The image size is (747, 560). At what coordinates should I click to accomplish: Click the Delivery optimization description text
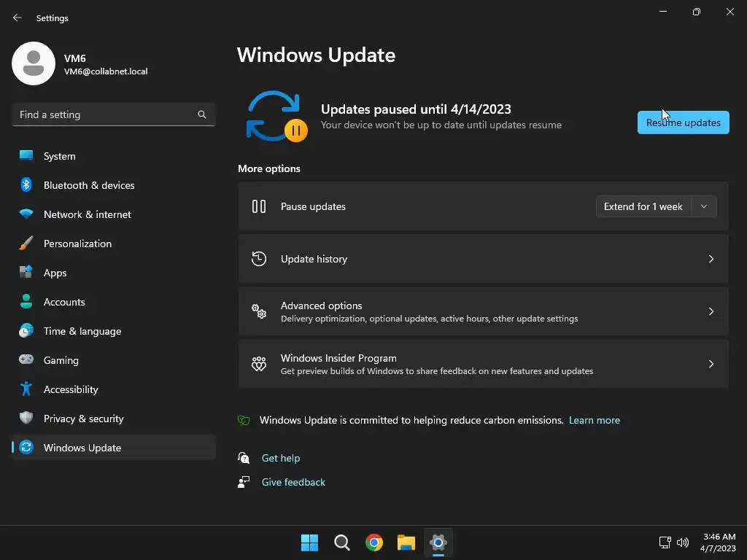(x=429, y=319)
